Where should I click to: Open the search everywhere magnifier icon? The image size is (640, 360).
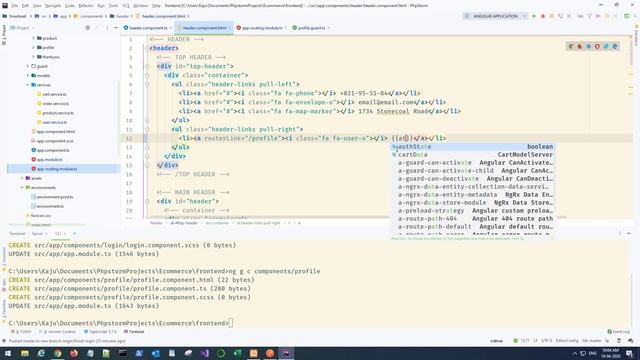635,16
